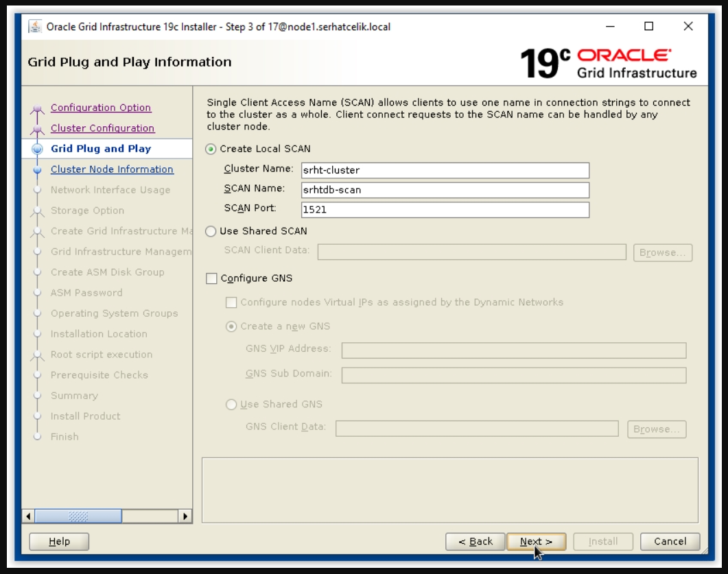Click the Java installer icon in title bar
Screen dimensions: 728x574
35,27
